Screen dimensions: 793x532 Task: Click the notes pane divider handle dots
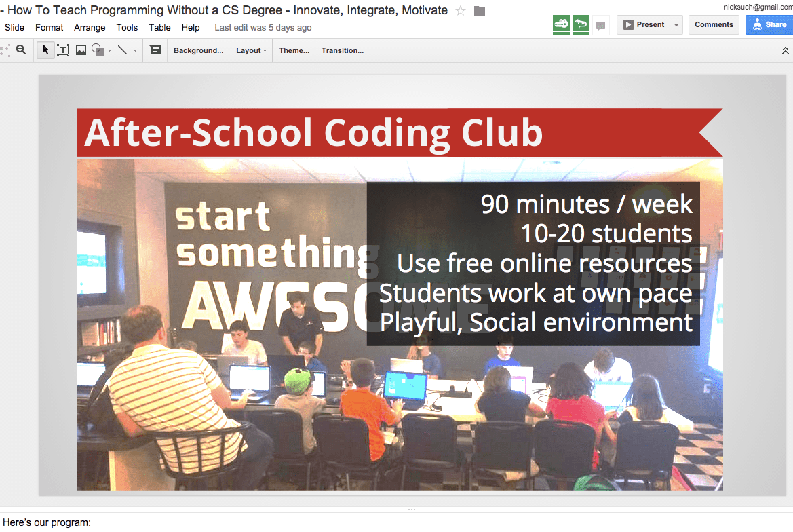click(x=412, y=509)
